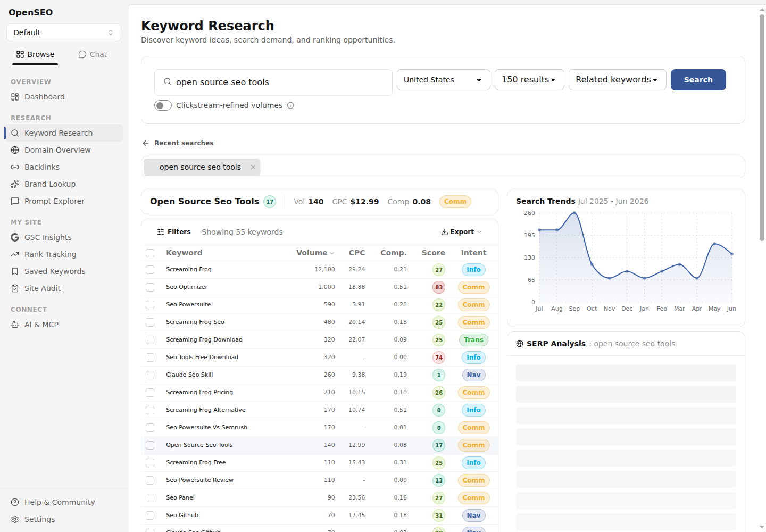The height and width of the screenshot is (532, 766).
Task: Click the Screaming Frog keyword row
Action: (x=320, y=270)
